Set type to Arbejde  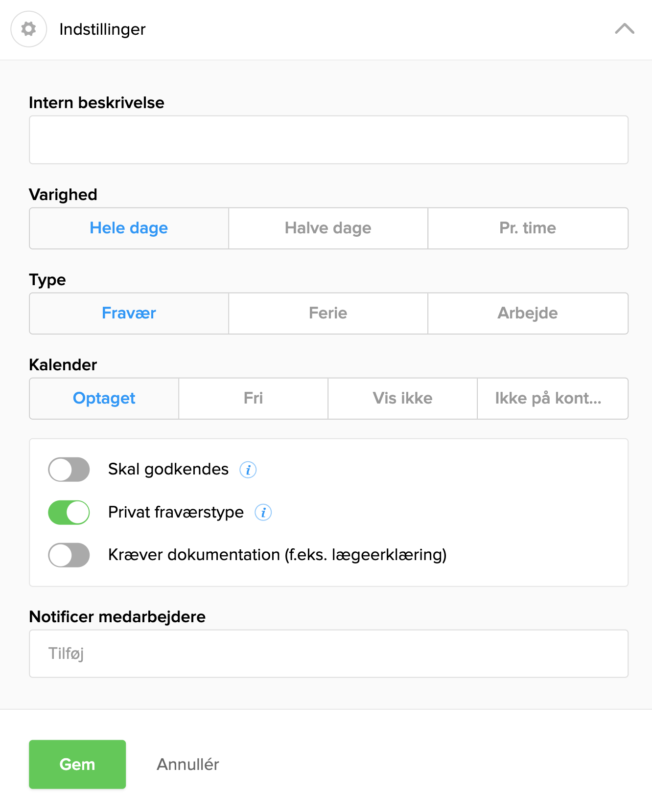[528, 314]
